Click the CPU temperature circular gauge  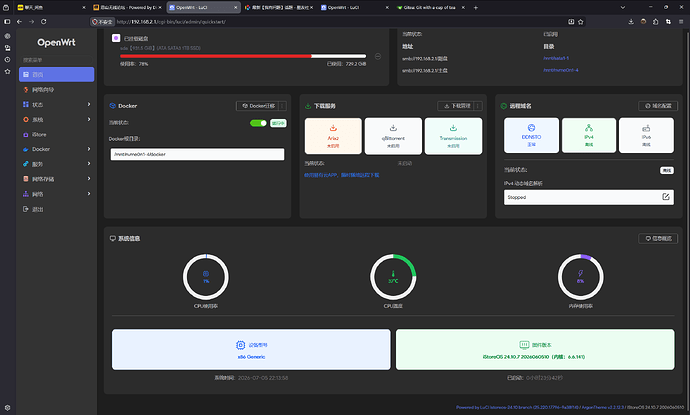tap(393, 277)
